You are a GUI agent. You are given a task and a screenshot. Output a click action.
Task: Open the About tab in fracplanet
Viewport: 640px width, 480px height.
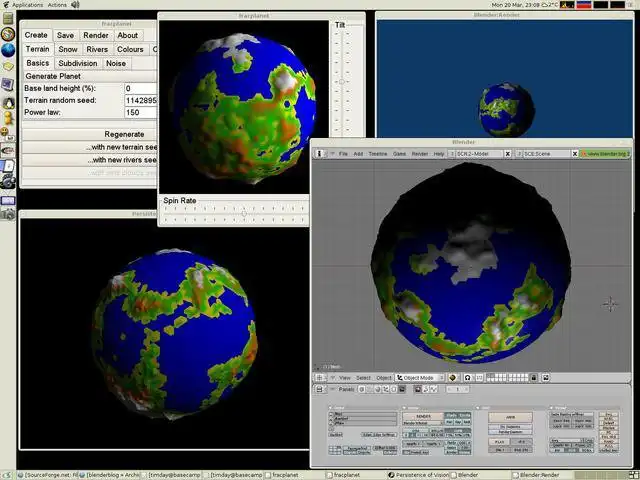coord(127,35)
